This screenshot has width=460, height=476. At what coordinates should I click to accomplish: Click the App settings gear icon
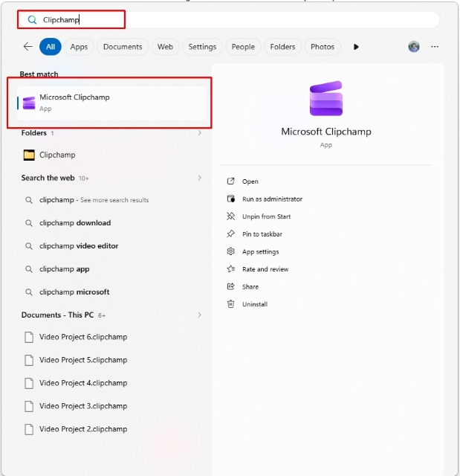click(x=231, y=251)
